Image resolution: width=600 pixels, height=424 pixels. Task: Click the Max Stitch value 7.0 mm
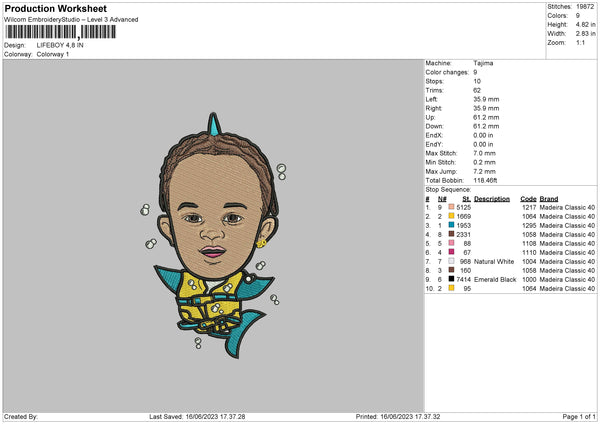[484, 153]
